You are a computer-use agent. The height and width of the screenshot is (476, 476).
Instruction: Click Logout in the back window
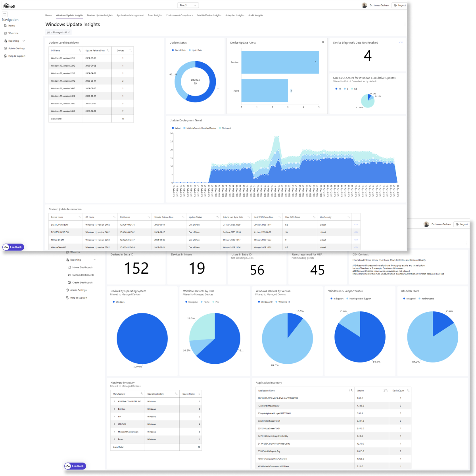click(x=462, y=224)
